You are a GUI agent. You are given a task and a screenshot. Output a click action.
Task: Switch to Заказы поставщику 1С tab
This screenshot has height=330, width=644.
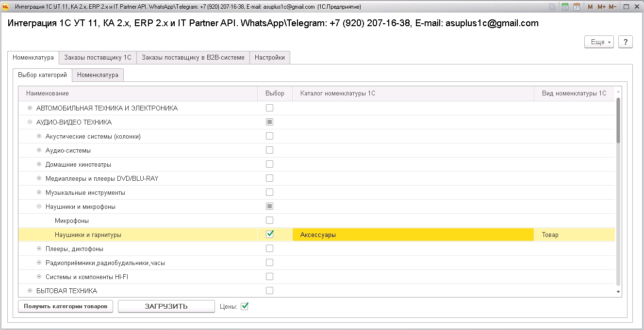click(x=98, y=57)
